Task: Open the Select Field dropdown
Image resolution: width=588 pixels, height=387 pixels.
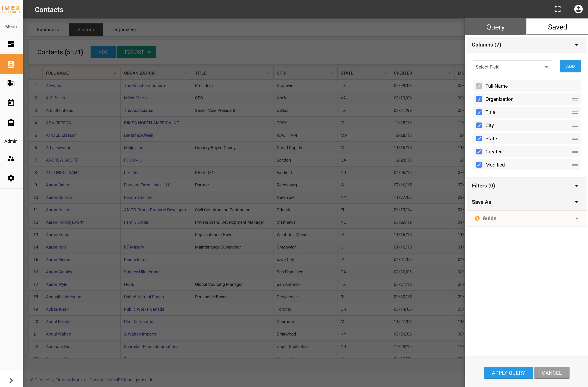Action: pyautogui.click(x=512, y=67)
